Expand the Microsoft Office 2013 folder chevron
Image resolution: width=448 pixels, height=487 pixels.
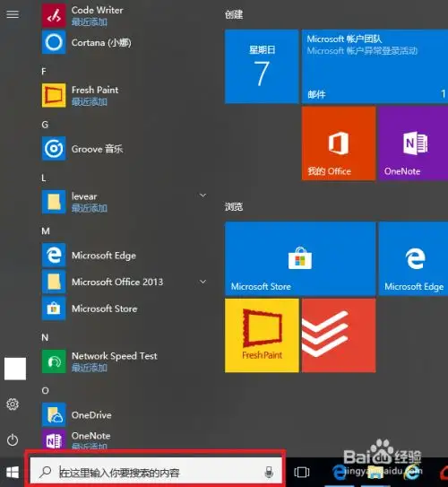coord(202,282)
